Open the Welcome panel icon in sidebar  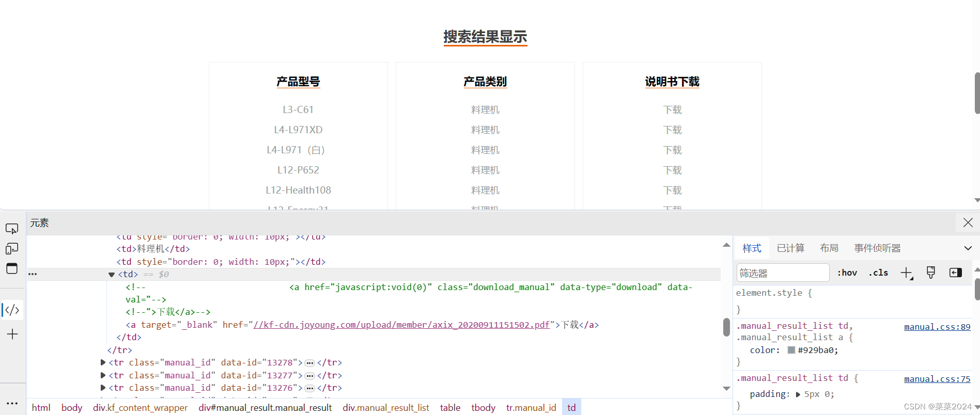(x=12, y=268)
